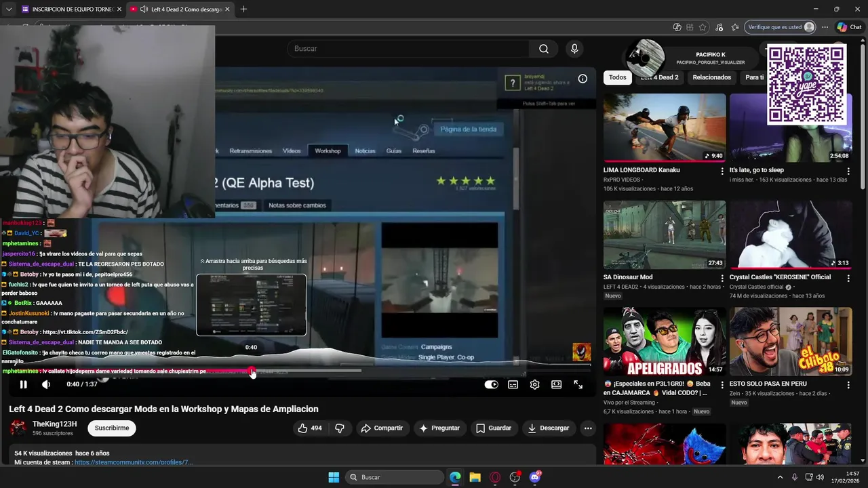Open Microsoft Edge from taskbar
This screenshot has height=488, width=868.
[455, 477]
